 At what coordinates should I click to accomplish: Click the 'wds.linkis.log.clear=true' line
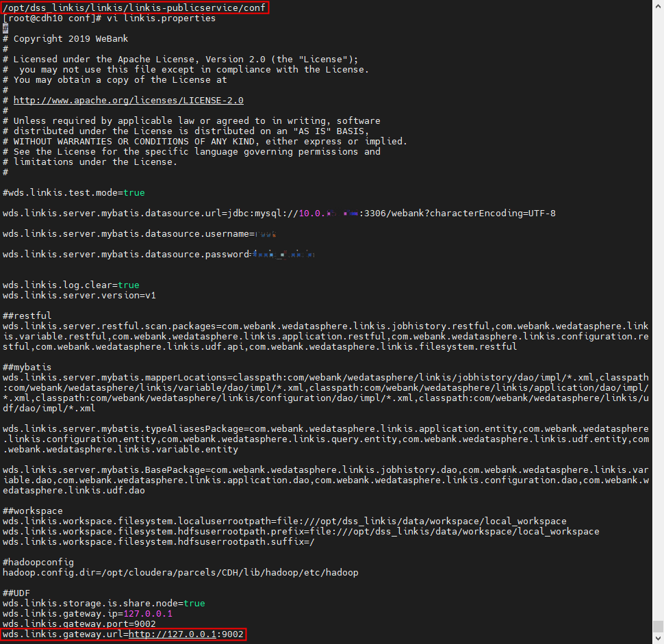coord(71,285)
